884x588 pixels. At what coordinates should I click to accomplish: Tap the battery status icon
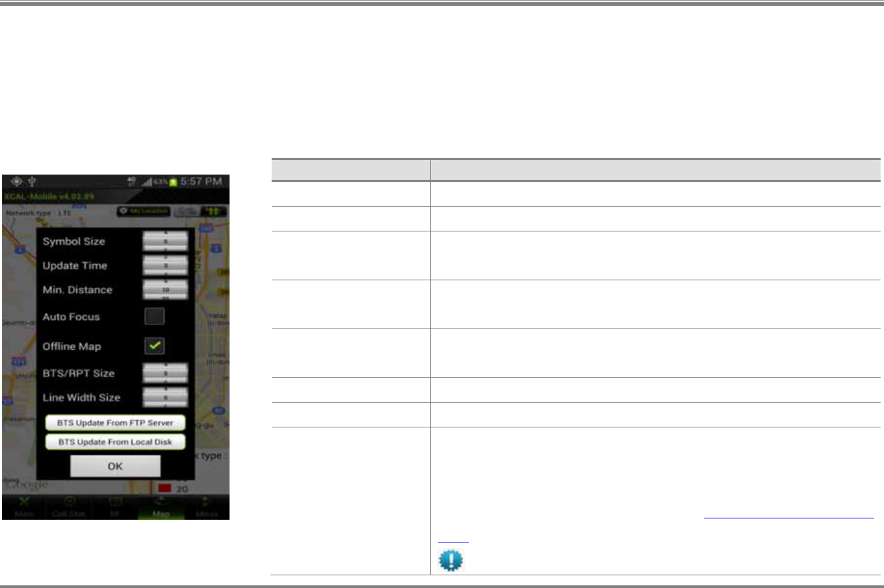click(x=172, y=182)
